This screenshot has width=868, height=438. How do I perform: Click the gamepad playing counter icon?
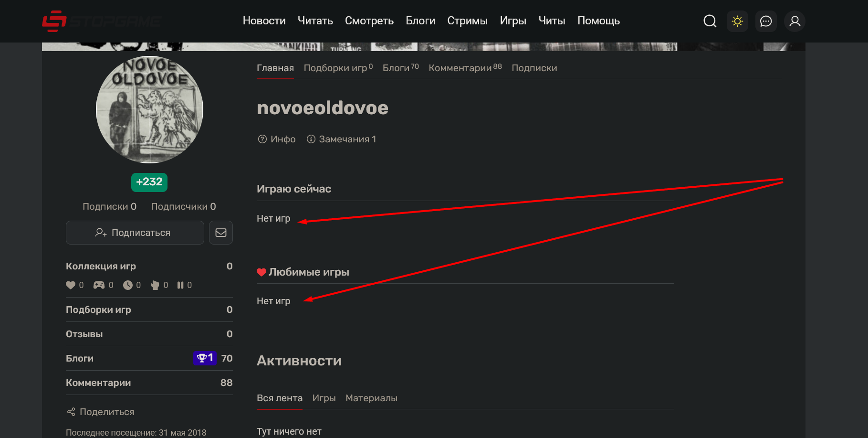point(99,285)
